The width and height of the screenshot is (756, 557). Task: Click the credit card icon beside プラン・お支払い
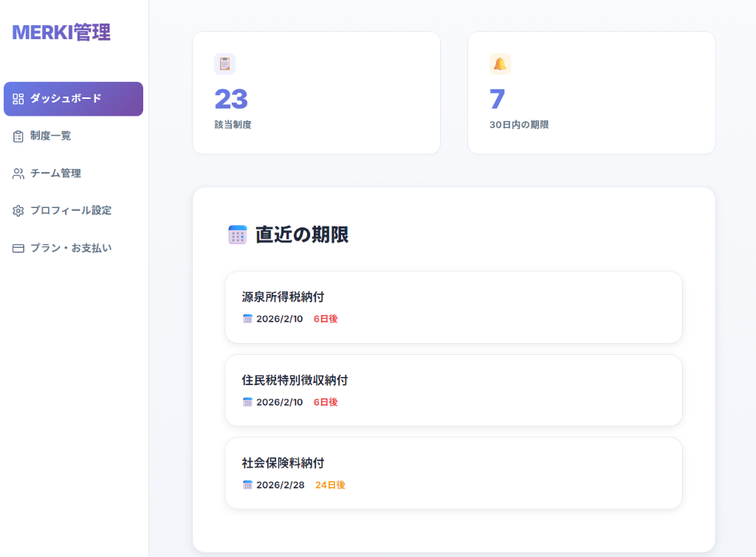point(18,249)
